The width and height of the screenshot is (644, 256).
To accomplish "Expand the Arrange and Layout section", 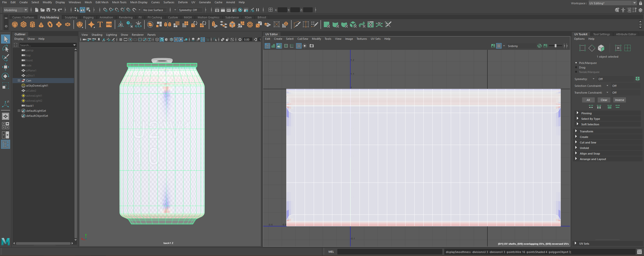I will tap(576, 159).
